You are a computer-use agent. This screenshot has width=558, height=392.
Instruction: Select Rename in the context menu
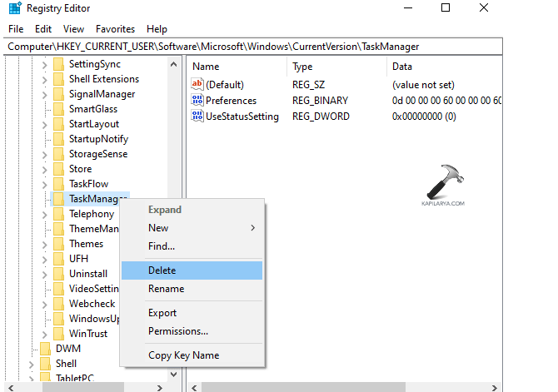166,289
